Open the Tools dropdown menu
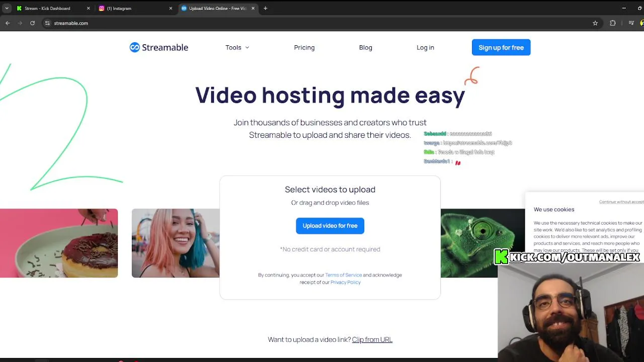The height and width of the screenshot is (362, 644). pos(237,47)
